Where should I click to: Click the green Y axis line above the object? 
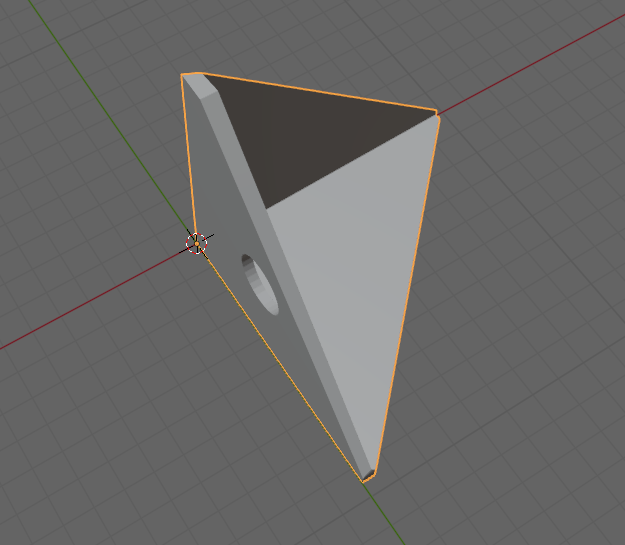pyautogui.click(x=108, y=116)
